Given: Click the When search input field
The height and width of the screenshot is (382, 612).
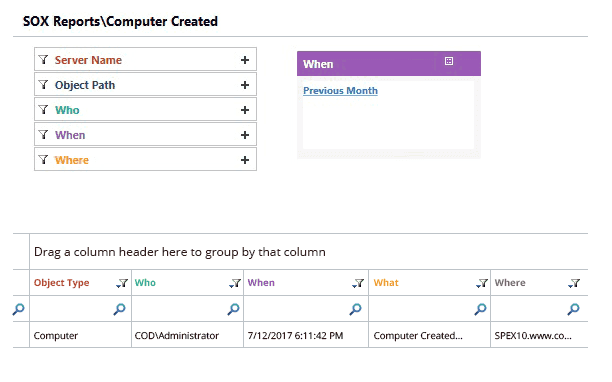Looking at the screenshot, I should [297, 309].
